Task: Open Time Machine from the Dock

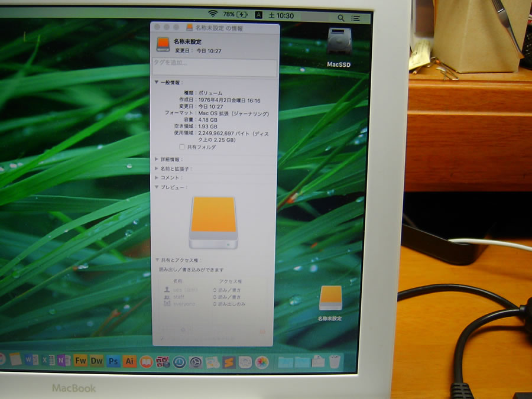Action: (x=179, y=362)
